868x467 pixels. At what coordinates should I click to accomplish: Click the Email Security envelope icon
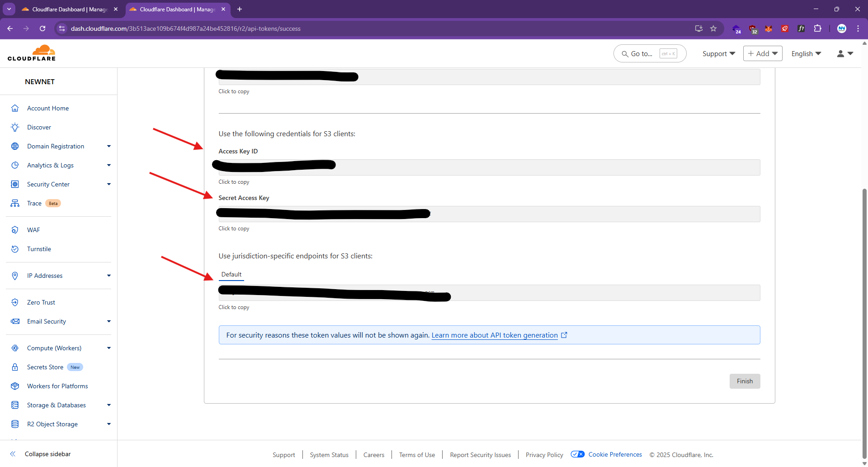pos(15,321)
